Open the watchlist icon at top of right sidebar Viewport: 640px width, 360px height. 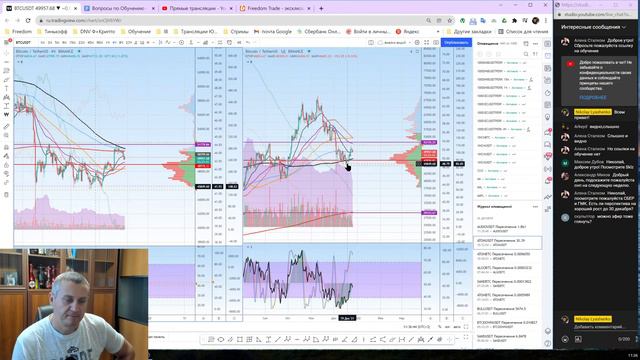(548, 44)
